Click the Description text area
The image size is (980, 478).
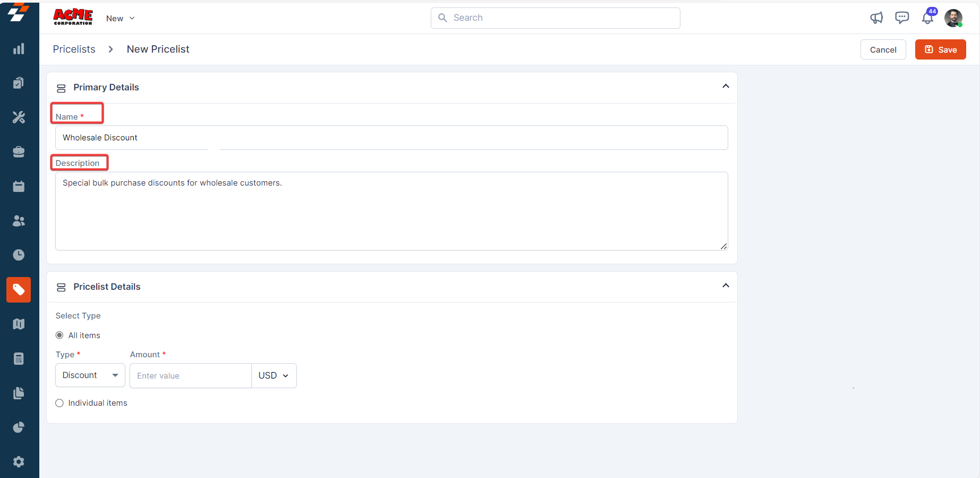coord(391,211)
